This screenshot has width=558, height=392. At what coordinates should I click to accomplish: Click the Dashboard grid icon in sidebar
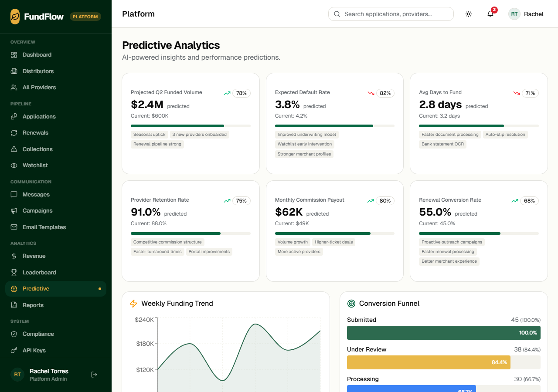click(x=14, y=55)
